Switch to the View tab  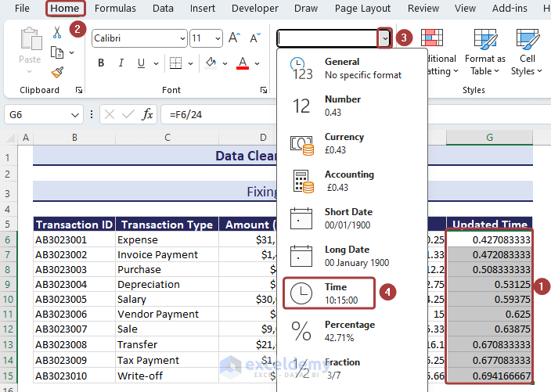pos(465,8)
